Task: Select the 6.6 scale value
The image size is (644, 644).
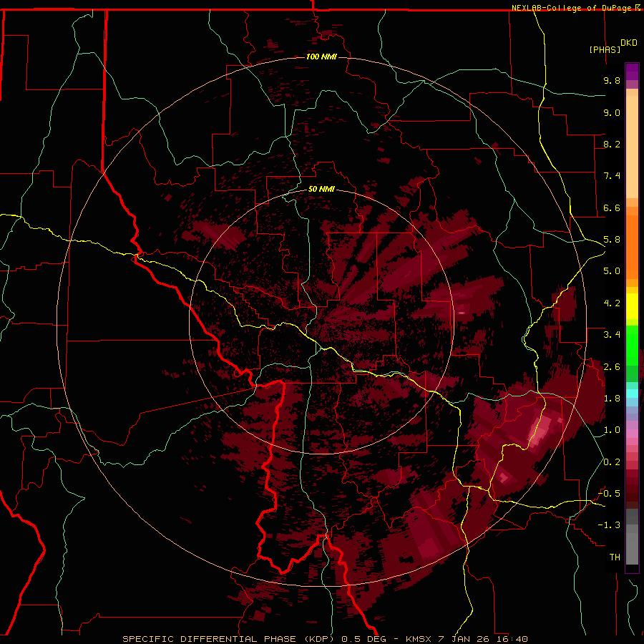Action: coord(612,208)
